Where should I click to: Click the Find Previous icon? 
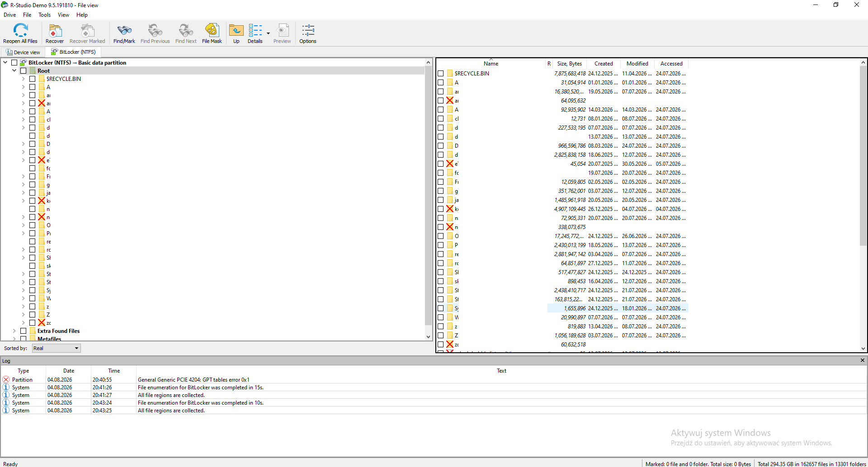point(155,30)
